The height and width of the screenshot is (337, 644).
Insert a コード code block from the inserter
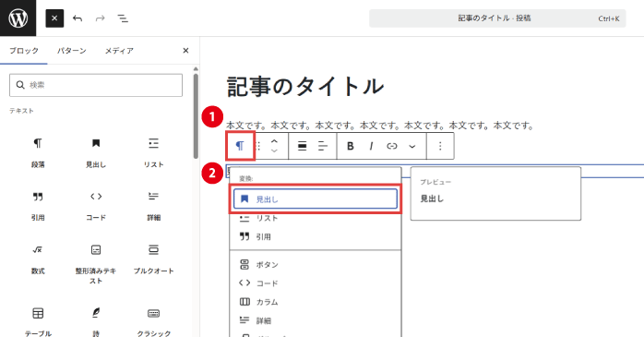click(96, 206)
